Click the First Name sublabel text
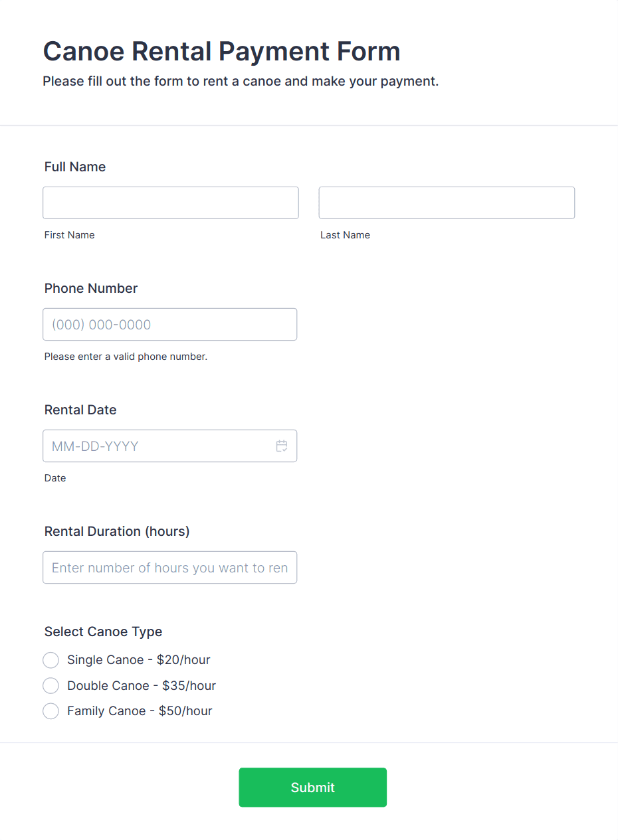This screenshot has height=840, width=618. (70, 235)
